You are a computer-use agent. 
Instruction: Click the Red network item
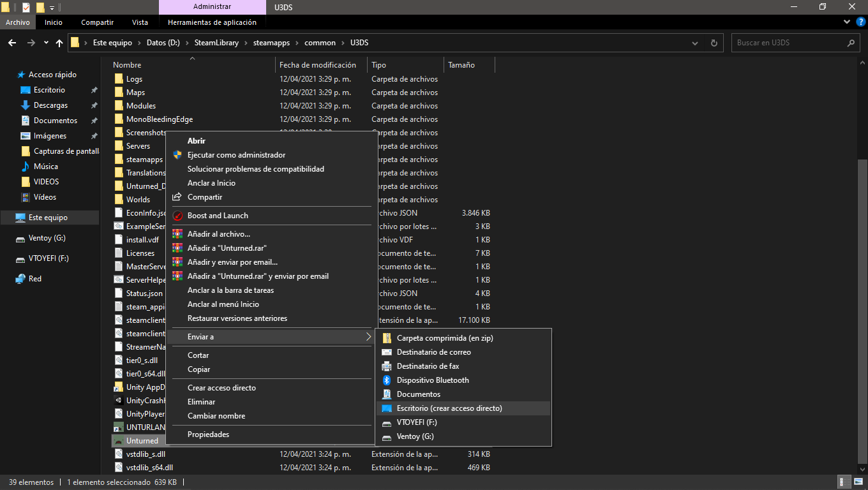35,279
